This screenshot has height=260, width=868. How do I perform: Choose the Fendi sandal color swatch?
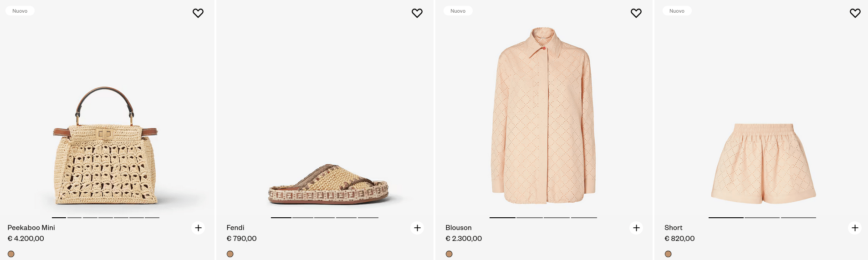(x=230, y=254)
